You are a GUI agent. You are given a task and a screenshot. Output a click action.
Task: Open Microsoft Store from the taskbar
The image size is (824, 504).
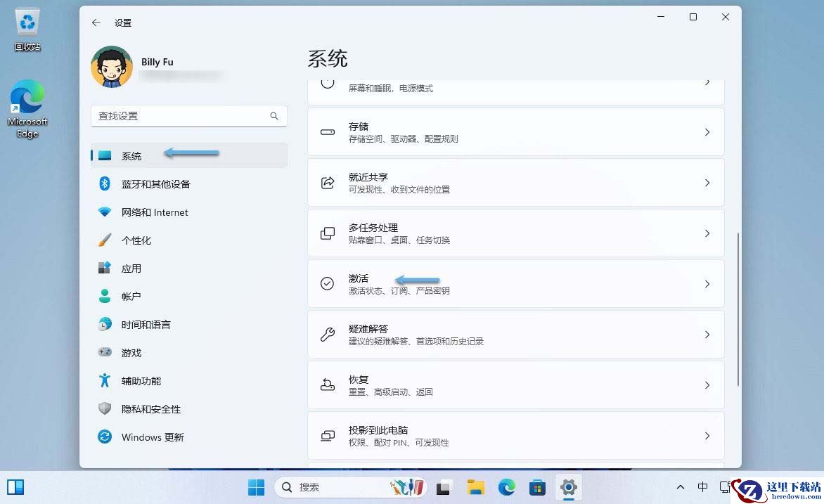pyautogui.click(x=537, y=487)
